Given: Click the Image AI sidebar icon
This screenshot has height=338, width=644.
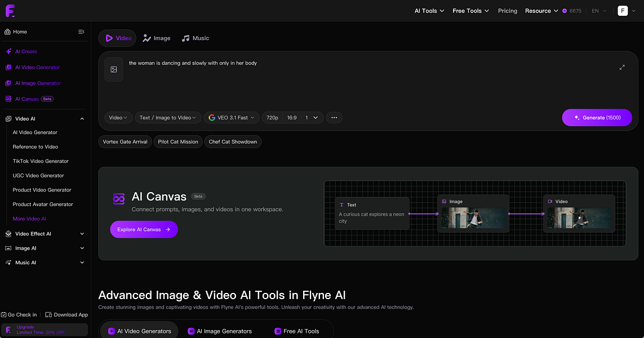Looking at the screenshot, I should point(8,248).
